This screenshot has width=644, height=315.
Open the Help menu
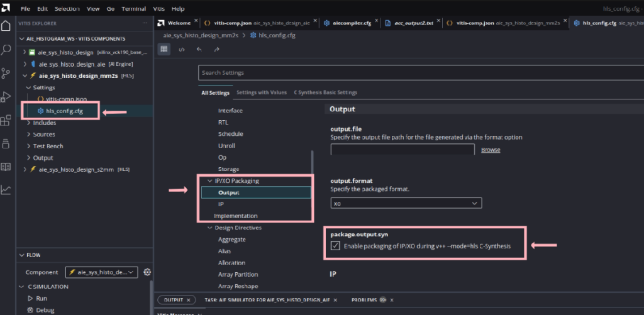point(178,9)
